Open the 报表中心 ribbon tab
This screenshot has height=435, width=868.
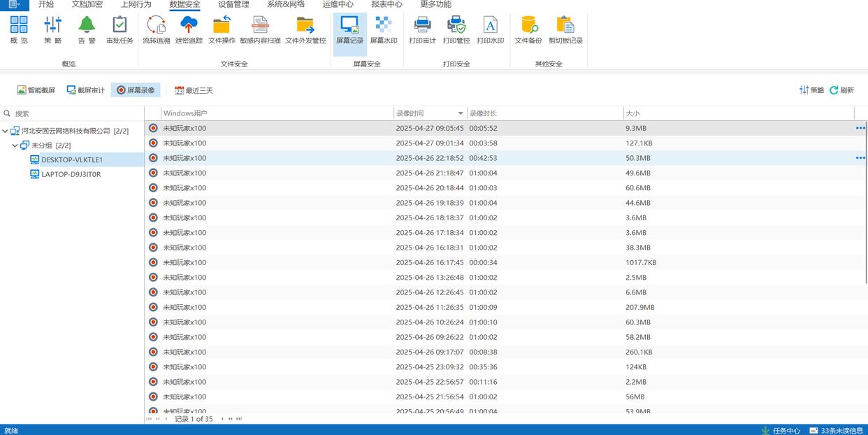(386, 4)
